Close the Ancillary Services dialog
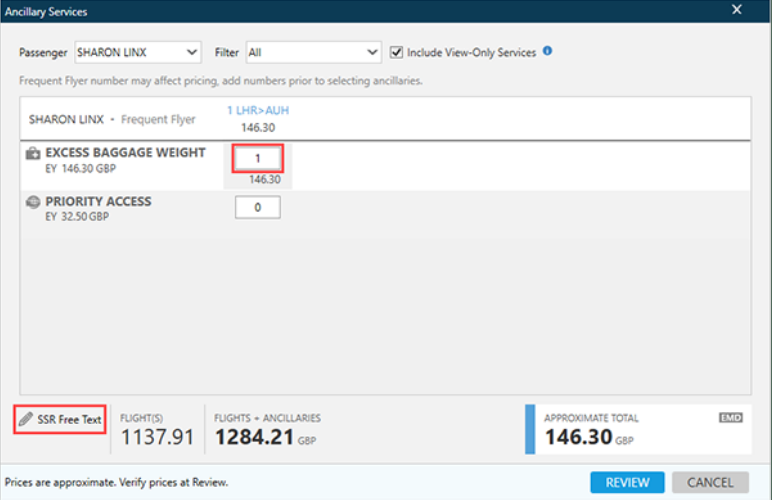The height and width of the screenshot is (500, 772). [737, 10]
